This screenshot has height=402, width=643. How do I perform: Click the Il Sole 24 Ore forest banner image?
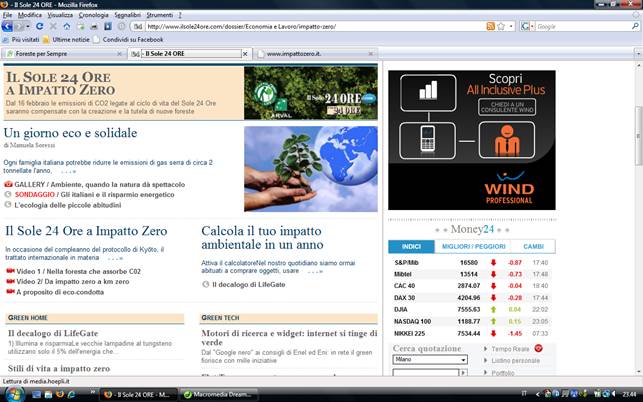tap(310, 93)
